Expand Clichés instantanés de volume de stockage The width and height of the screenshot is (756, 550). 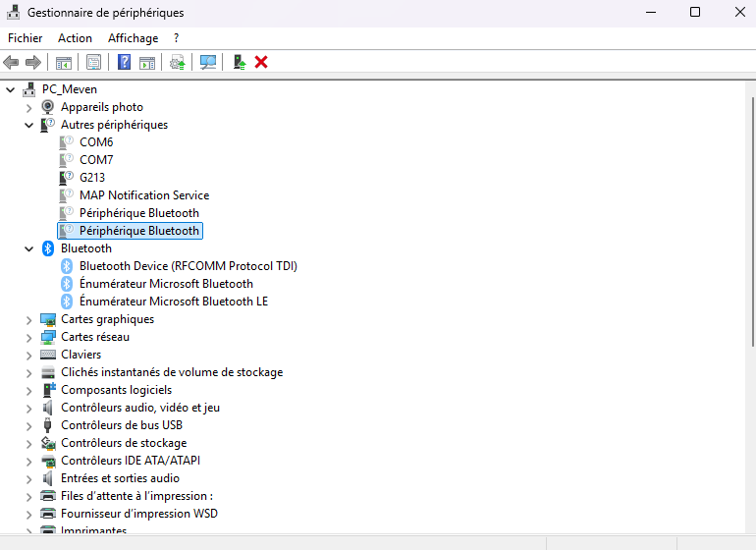coord(28,373)
